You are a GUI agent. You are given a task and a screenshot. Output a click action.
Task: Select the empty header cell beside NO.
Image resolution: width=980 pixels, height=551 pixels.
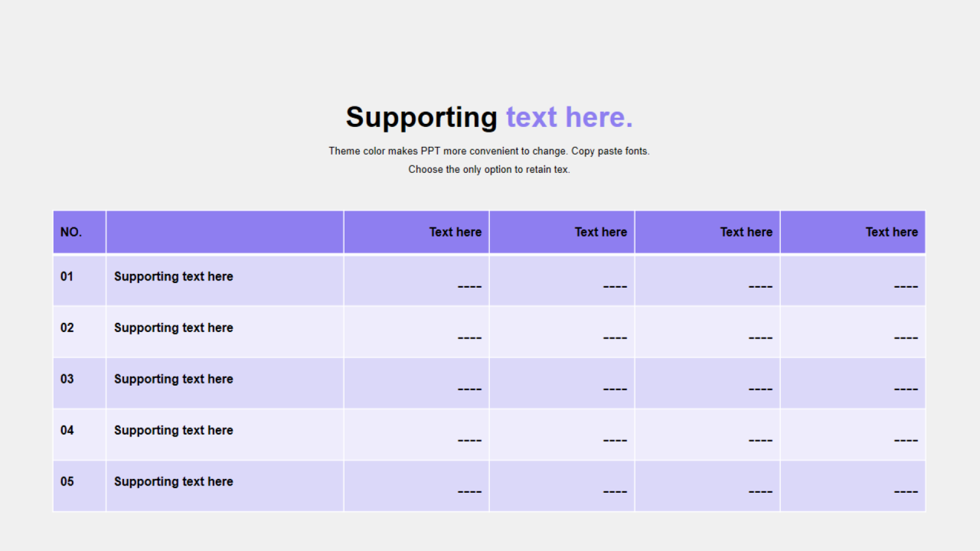pyautogui.click(x=225, y=232)
